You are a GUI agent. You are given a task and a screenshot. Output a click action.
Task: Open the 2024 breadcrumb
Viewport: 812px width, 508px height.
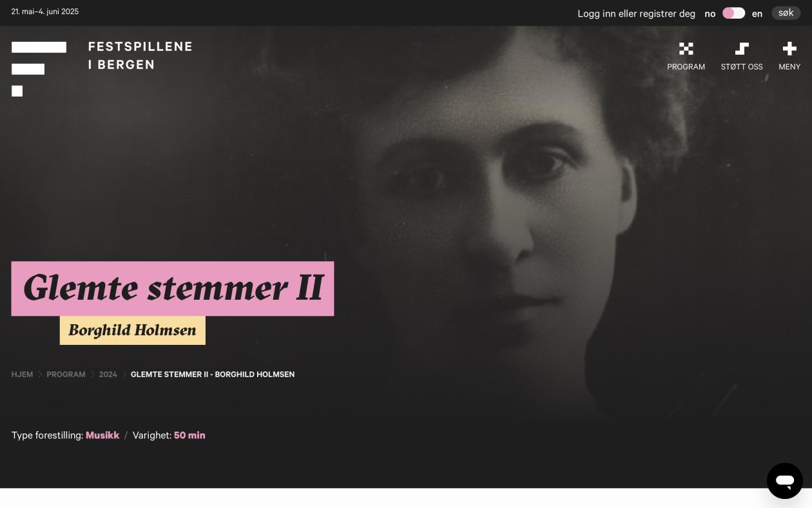[x=108, y=375]
